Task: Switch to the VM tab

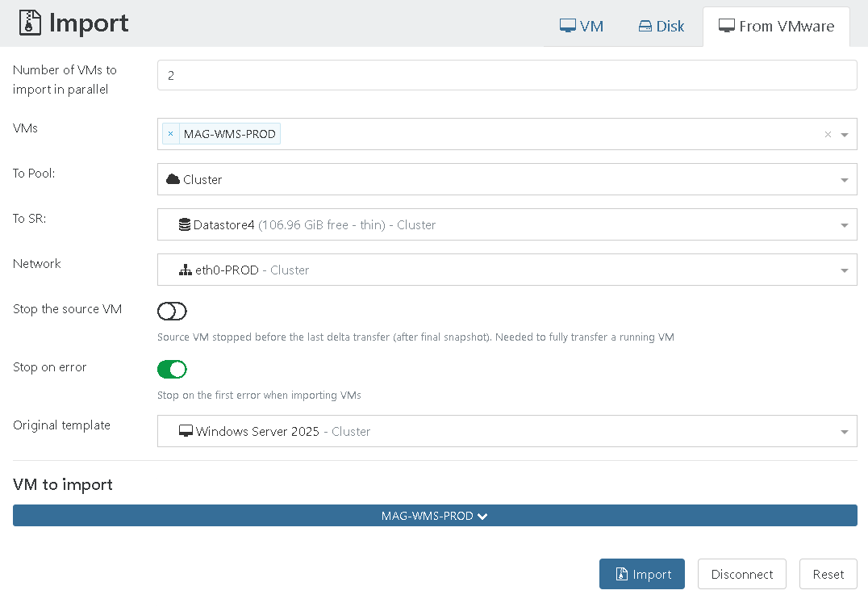Action: pos(582,27)
